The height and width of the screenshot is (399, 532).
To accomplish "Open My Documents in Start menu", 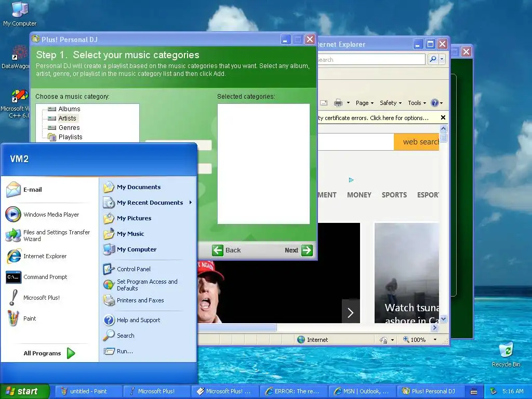I will (x=131, y=187).
